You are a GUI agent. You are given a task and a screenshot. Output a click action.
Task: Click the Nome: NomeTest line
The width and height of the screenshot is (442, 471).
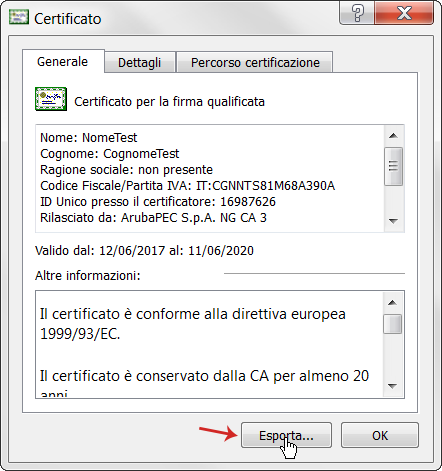(89, 138)
